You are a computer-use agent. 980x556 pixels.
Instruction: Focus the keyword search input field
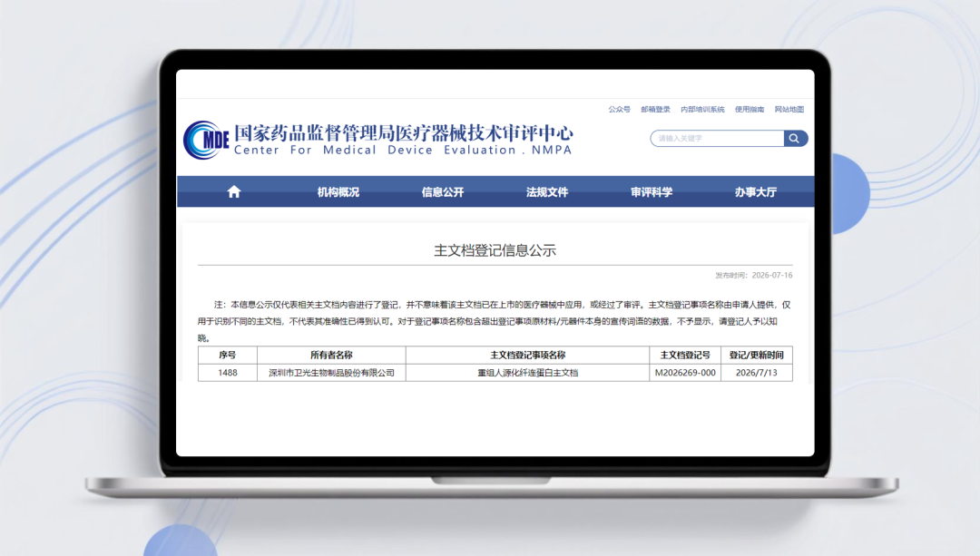pos(717,138)
